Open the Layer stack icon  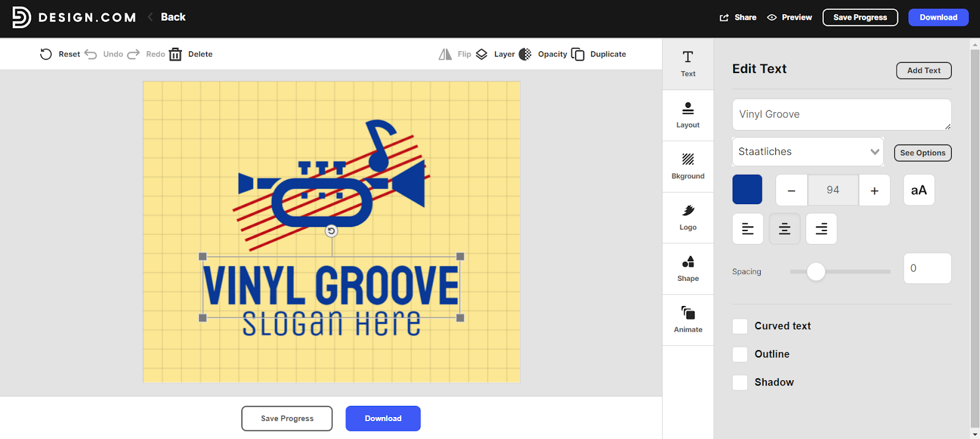[x=482, y=54]
